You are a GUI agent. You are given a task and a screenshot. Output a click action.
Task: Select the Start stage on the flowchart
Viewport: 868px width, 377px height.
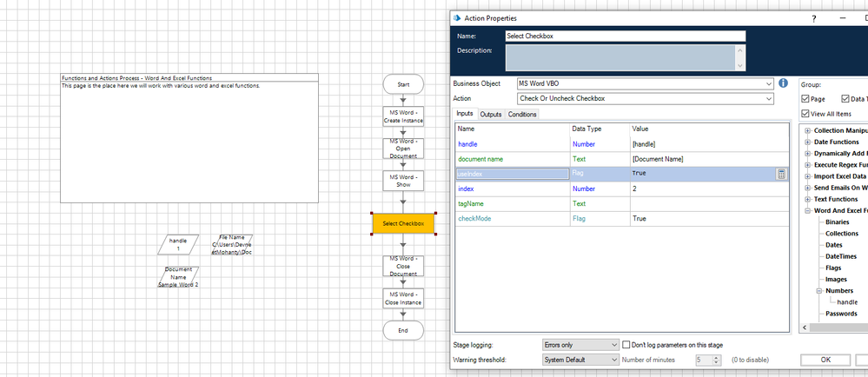click(403, 84)
